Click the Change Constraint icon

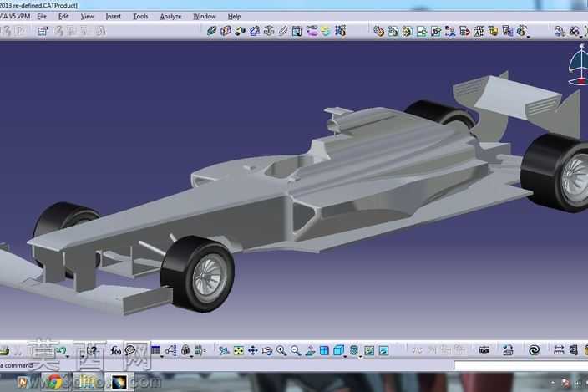pos(327,31)
